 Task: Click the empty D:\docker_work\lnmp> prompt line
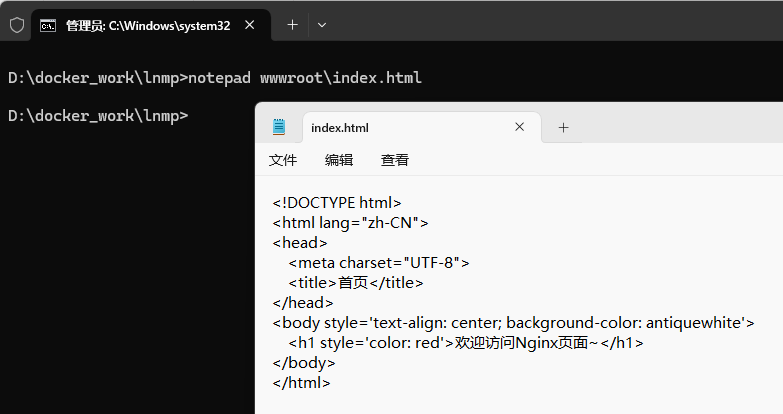point(98,116)
